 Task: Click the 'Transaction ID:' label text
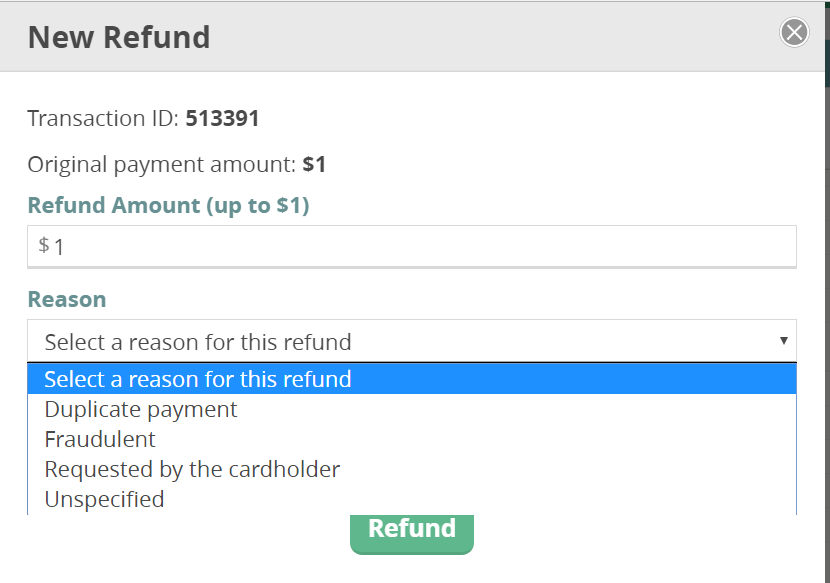[x=103, y=118]
